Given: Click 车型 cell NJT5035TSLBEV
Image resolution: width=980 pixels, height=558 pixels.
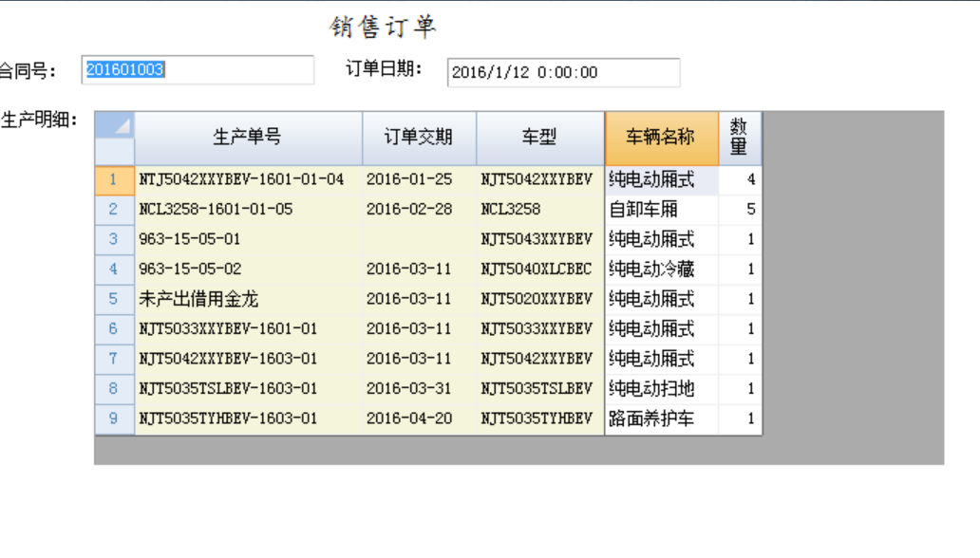Looking at the screenshot, I should coord(540,389).
